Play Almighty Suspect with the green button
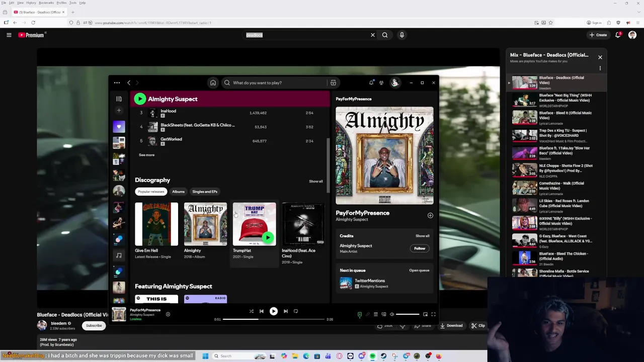 [140, 99]
